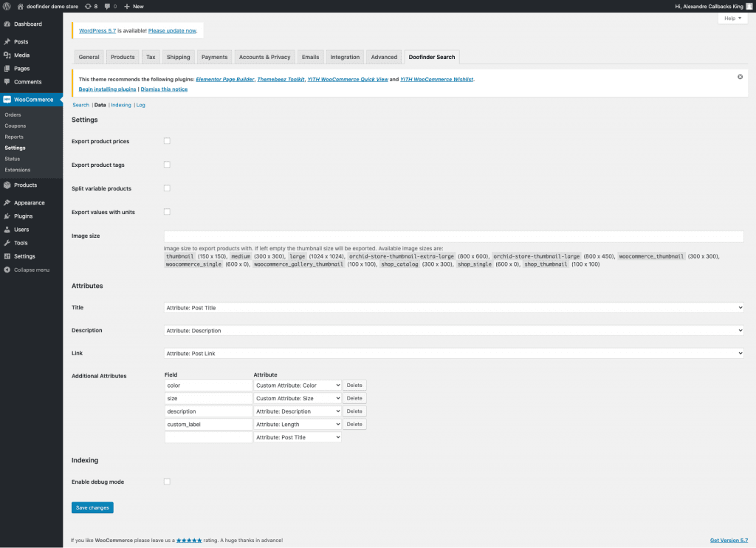Open the Appearance brush icon
Screen dimensions: 756x548
pos(7,203)
